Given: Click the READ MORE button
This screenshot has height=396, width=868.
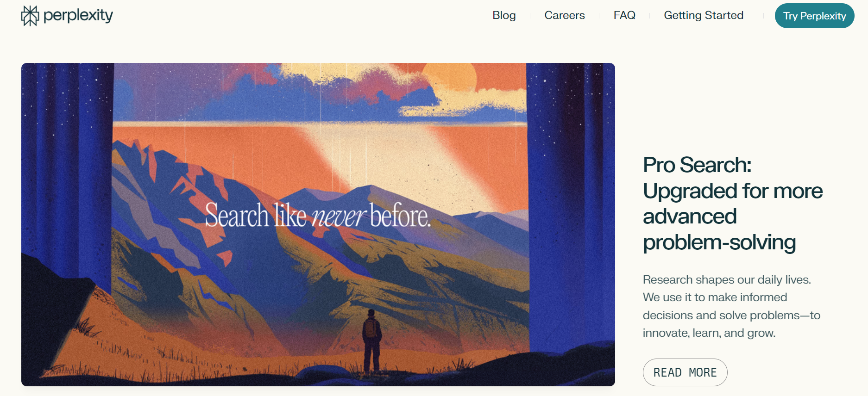Looking at the screenshot, I should 685,372.
